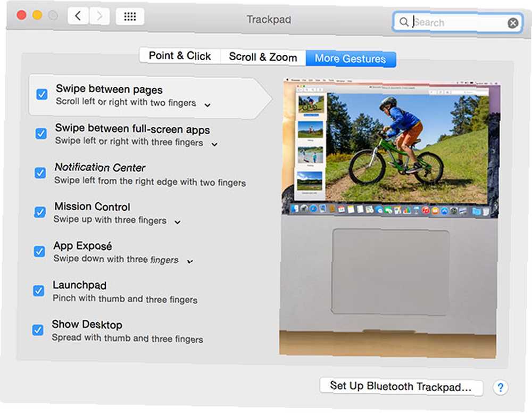Disable the Launchpad gesture checkbox
532x413 pixels.
click(38, 291)
